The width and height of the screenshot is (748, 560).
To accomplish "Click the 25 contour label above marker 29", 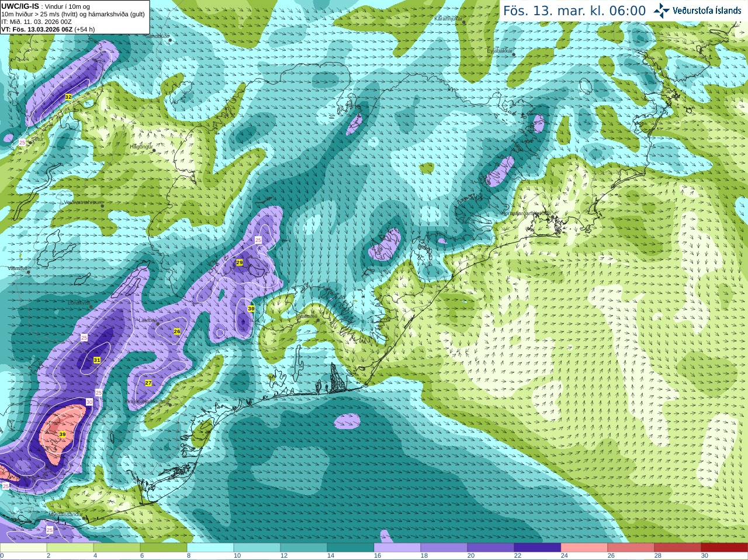I will point(258,240).
